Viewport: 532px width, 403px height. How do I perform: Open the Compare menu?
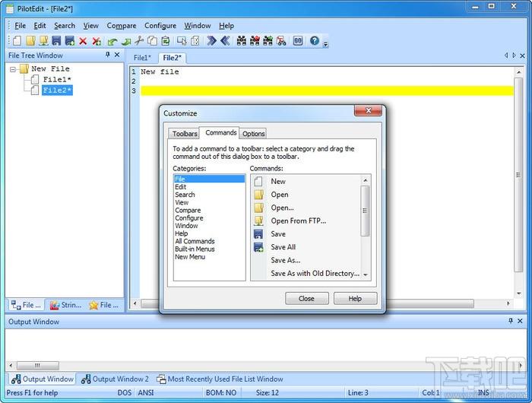pyautogui.click(x=122, y=26)
